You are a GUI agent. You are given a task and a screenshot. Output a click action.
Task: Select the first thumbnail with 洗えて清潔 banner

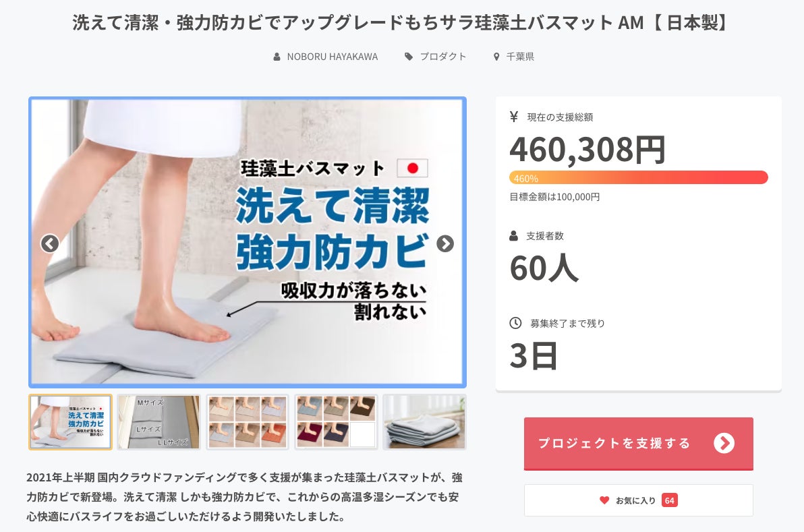pyautogui.click(x=70, y=422)
